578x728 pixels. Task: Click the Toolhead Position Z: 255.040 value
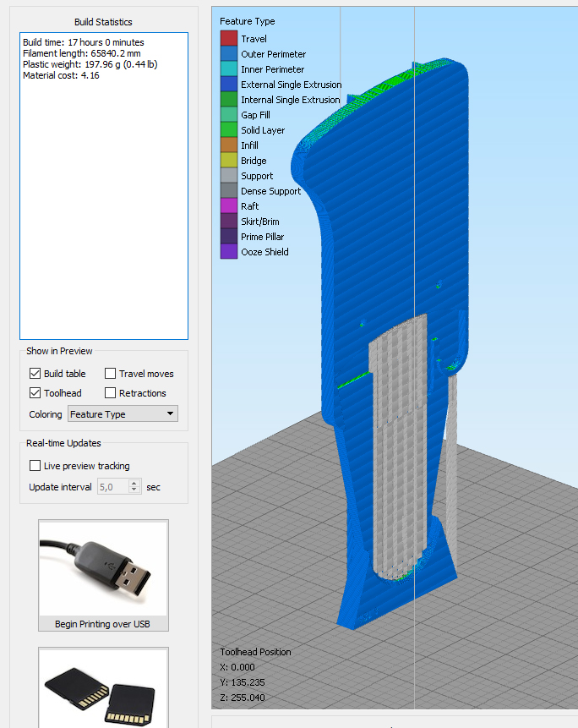(243, 698)
